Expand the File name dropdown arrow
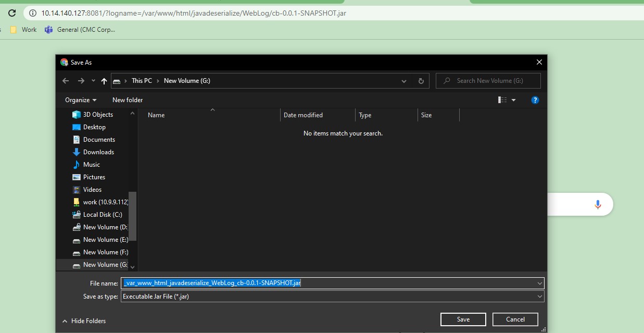644x333 pixels. (x=540, y=283)
